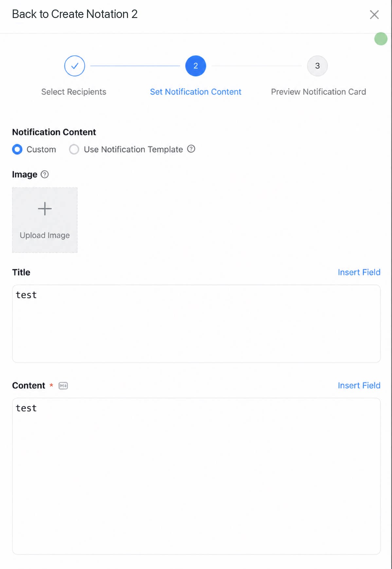The image size is (392, 569).
Task: Click the Upload Image drop box
Action: point(45,220)
